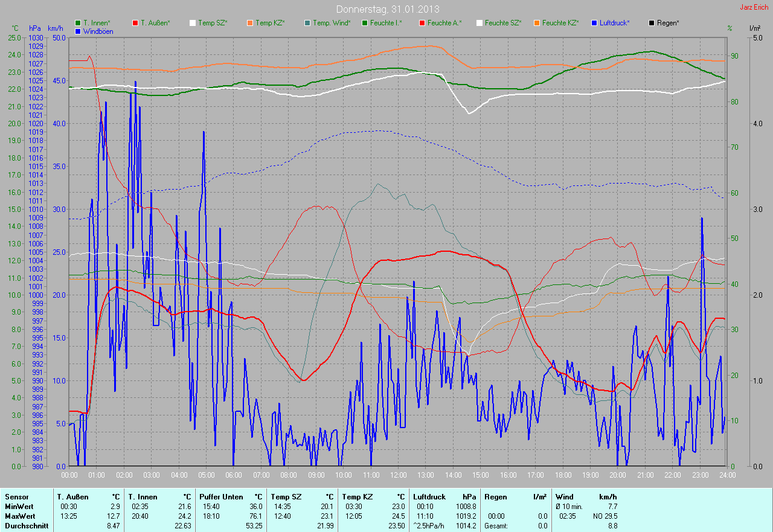Click the T. Innen average 22.63

point(182,526)
